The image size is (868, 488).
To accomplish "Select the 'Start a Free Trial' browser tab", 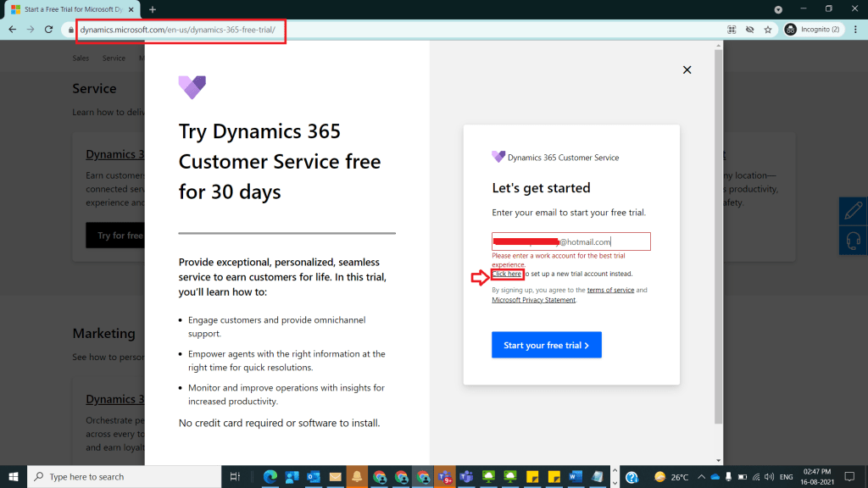I will click(72, 9).
